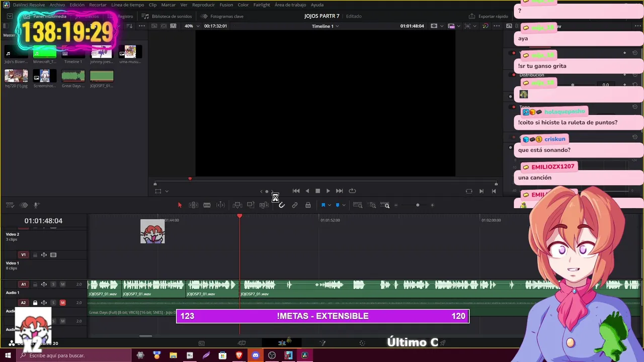Toggle lock on Audio 1 track
Screen dimensions: 644x362
(x=35, y=285)
